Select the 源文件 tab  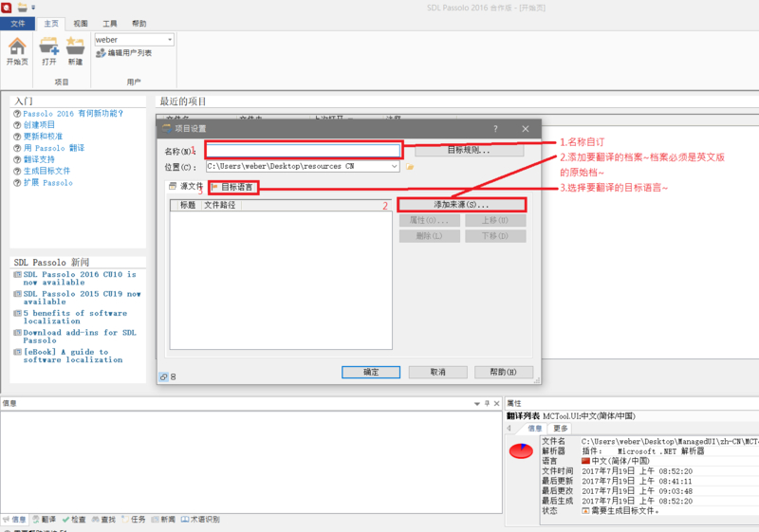tap(185, 186)
